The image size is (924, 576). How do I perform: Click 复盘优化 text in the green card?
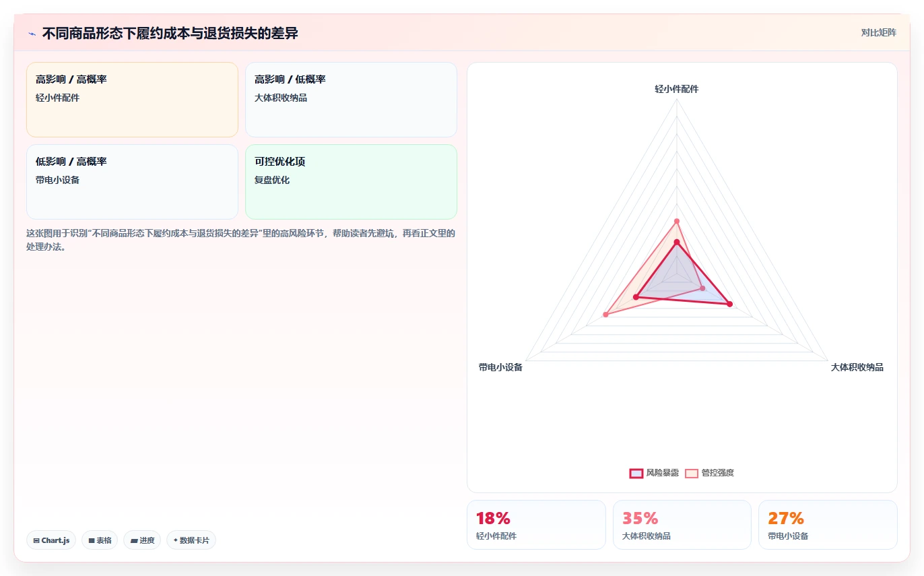(272, 180)
